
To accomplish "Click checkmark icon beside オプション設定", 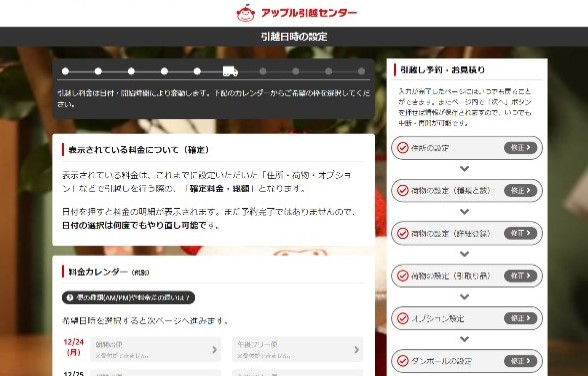I will 403,318.
